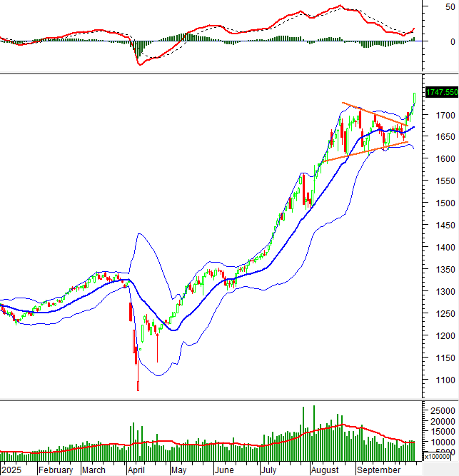This screenshot has height=476, width=459.
Task: Pick the June label on date axis
Action: [223, 470]
